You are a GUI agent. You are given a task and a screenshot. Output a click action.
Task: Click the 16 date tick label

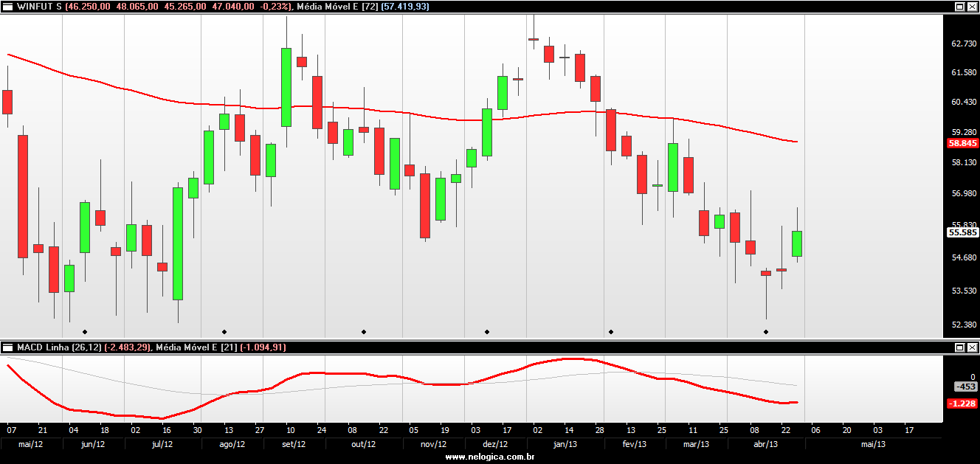pyautogui.click(x=167, y=429)
